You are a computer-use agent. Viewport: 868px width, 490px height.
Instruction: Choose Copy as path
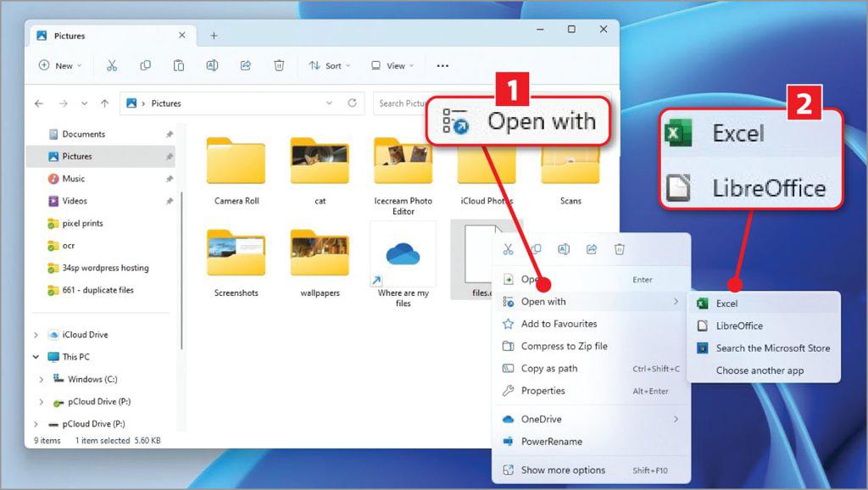point(591,369)
